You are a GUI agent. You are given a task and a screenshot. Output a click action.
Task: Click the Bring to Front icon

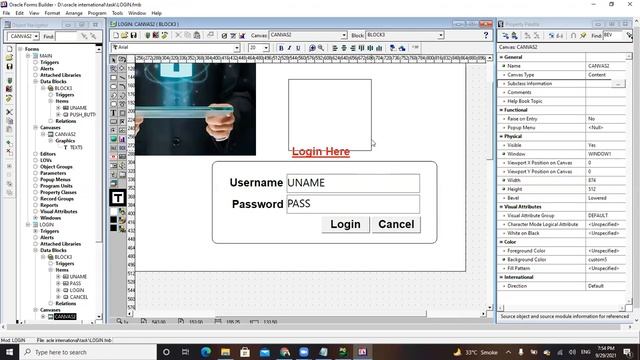click(393, 48)
